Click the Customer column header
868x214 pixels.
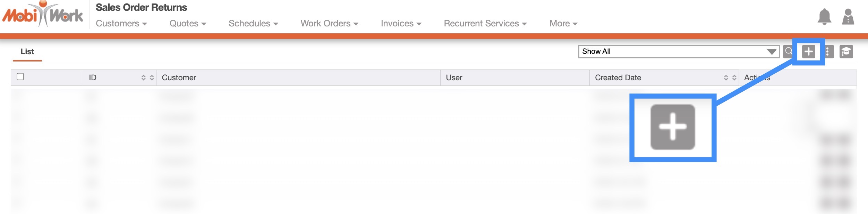tap(179, 77)
